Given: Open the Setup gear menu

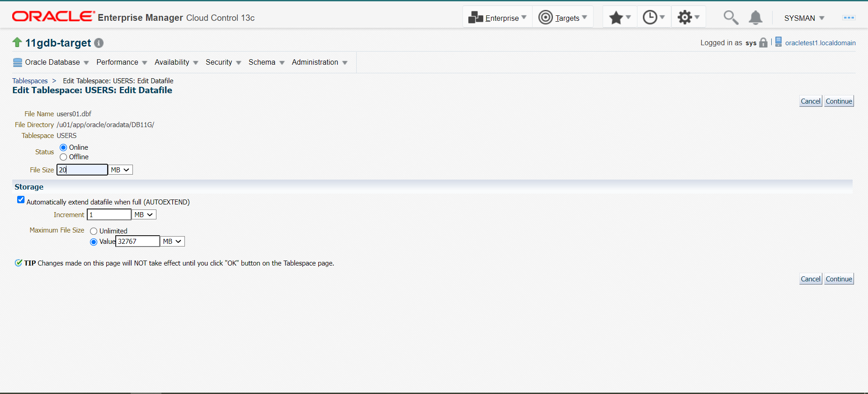Looking at the screenshot, I should [x=689, y=18].
